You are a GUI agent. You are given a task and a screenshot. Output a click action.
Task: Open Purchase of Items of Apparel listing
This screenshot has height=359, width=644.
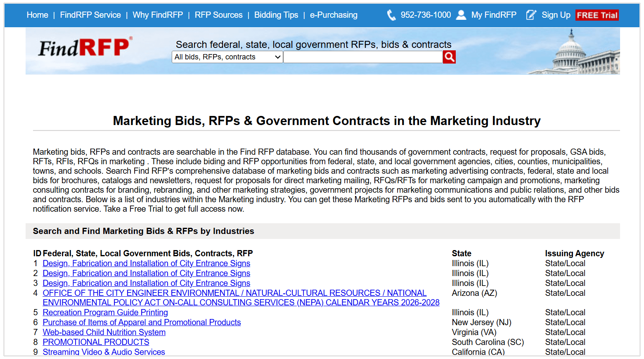[142, 322]
